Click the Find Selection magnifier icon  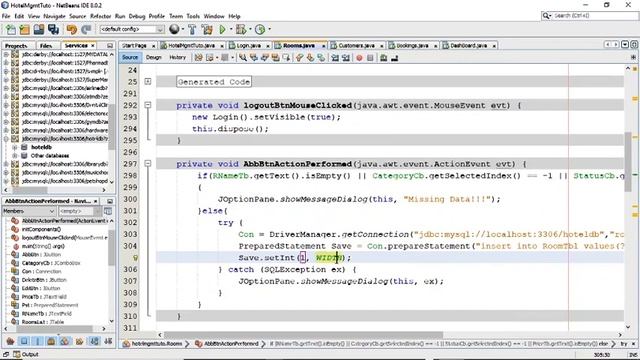[242, 58]
